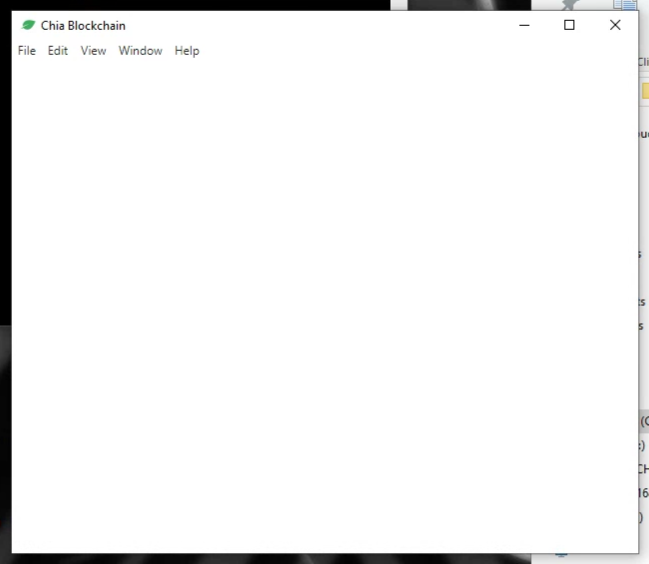
Task: Open the File menu
Action: pos(27,50)
